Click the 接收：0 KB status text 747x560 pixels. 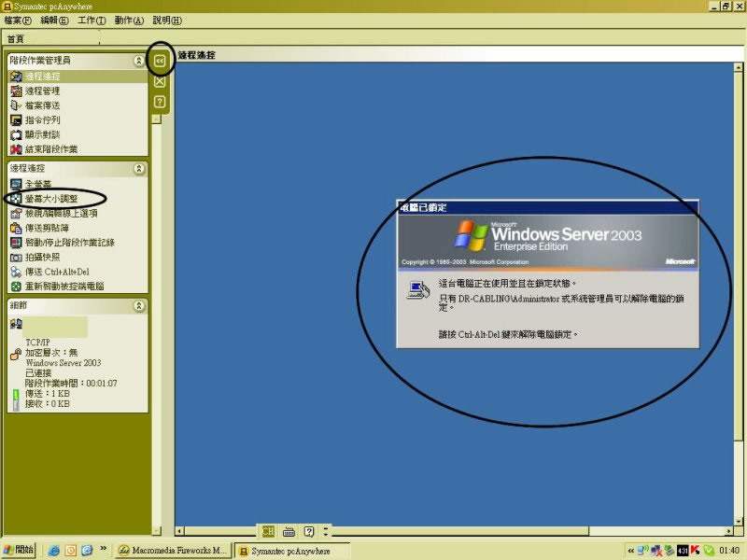(x=48, y=404)
